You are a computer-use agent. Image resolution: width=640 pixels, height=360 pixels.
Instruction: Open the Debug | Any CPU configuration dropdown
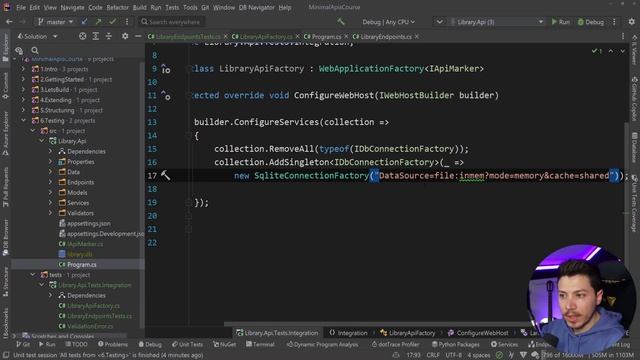[x=389, y=22]
